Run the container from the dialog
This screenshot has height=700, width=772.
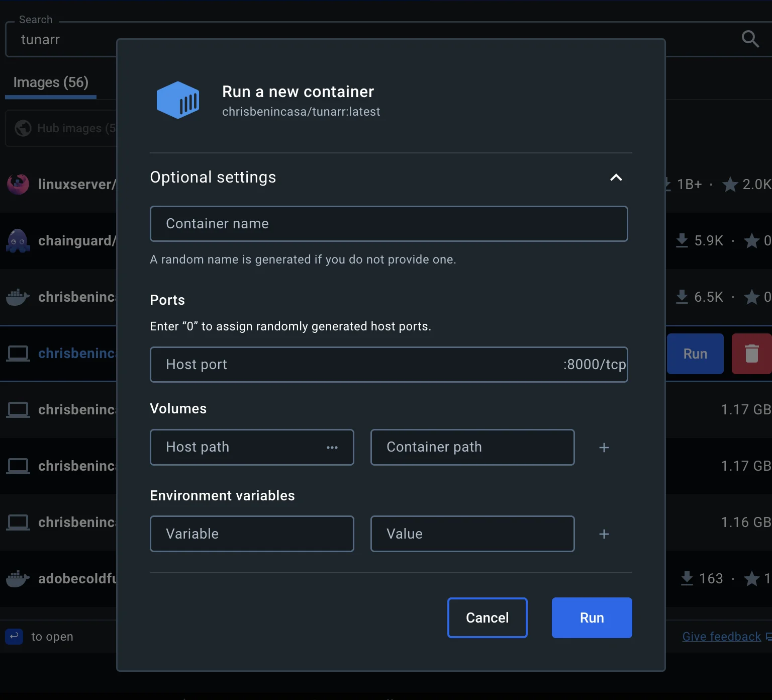tap(592, 618)
